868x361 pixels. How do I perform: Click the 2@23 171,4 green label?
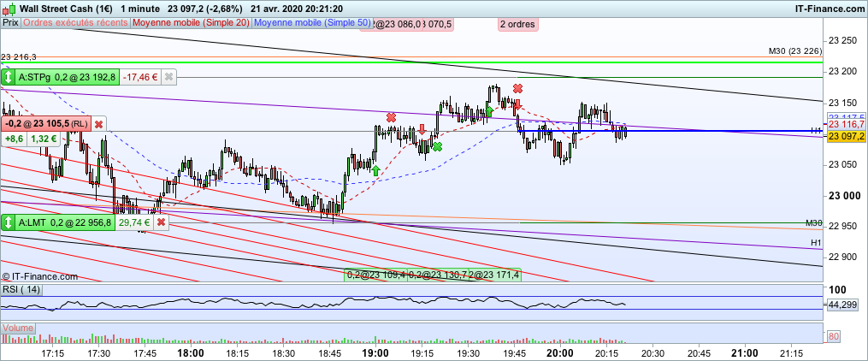pyautogui.click(x=494, y=275)
